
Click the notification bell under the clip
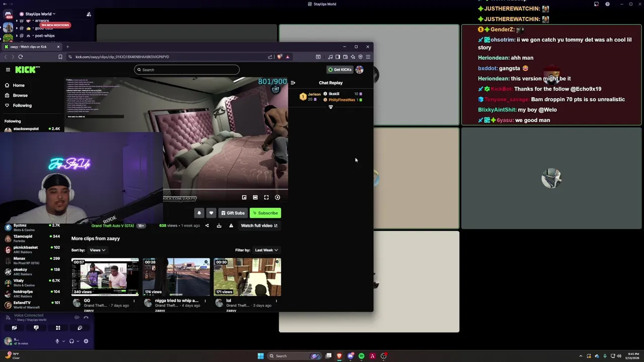199,213
